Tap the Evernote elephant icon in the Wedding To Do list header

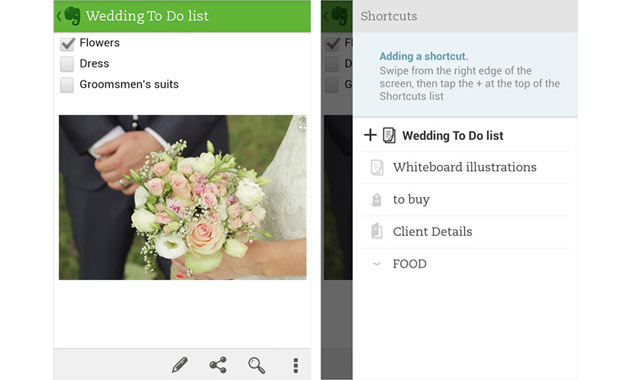click(x=72, y=16)
